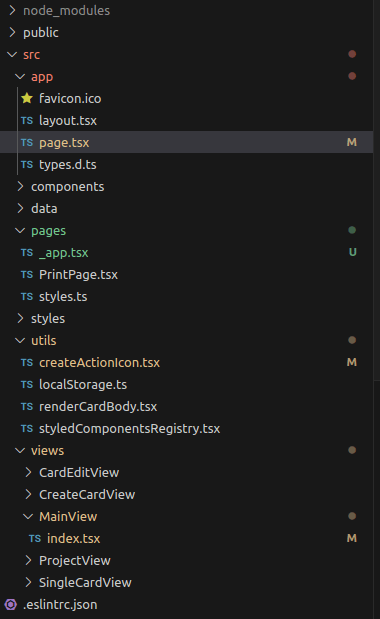The width and height of the screenshot is (380, 619).
Task: Open index.tsx under MainView
Action: tap(74, 538)
